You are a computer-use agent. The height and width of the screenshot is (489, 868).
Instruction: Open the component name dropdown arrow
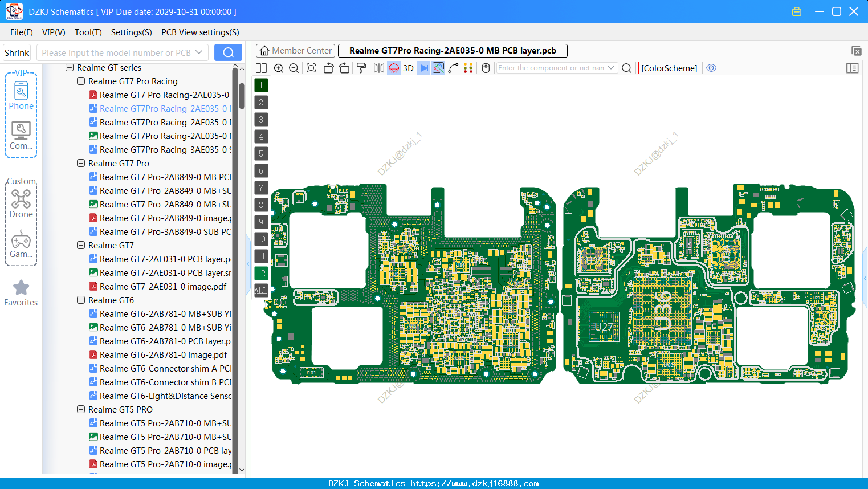coord(611,68)
